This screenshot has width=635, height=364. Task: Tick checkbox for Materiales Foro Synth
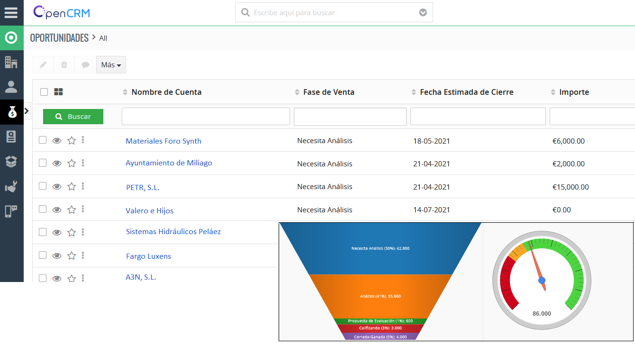[x=43, y=140]
